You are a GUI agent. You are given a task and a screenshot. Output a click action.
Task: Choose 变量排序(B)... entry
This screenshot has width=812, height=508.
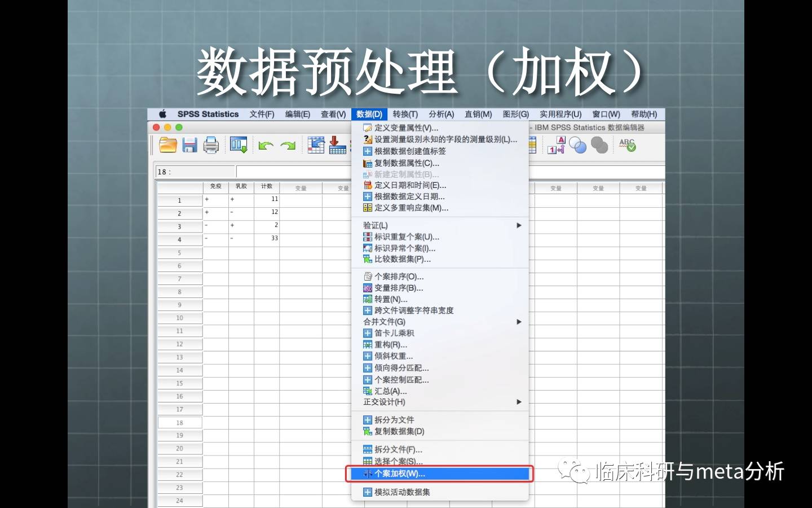[440, 288]
